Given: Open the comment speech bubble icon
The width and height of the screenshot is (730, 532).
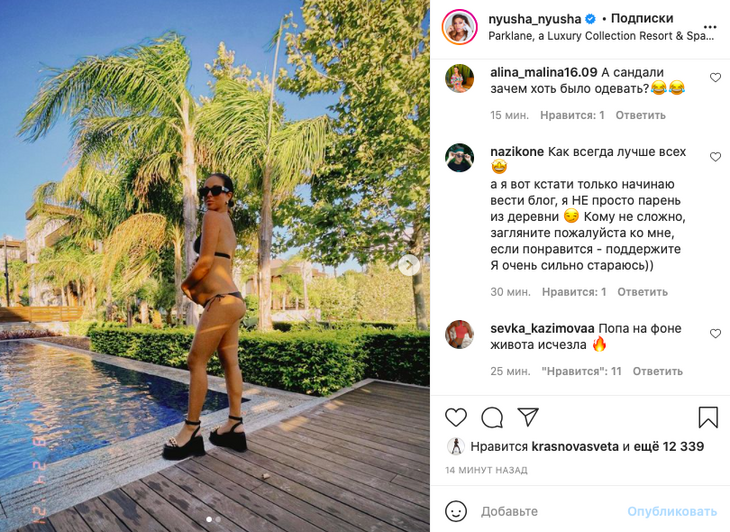Looking at the screenshot, I should point(492,418).
